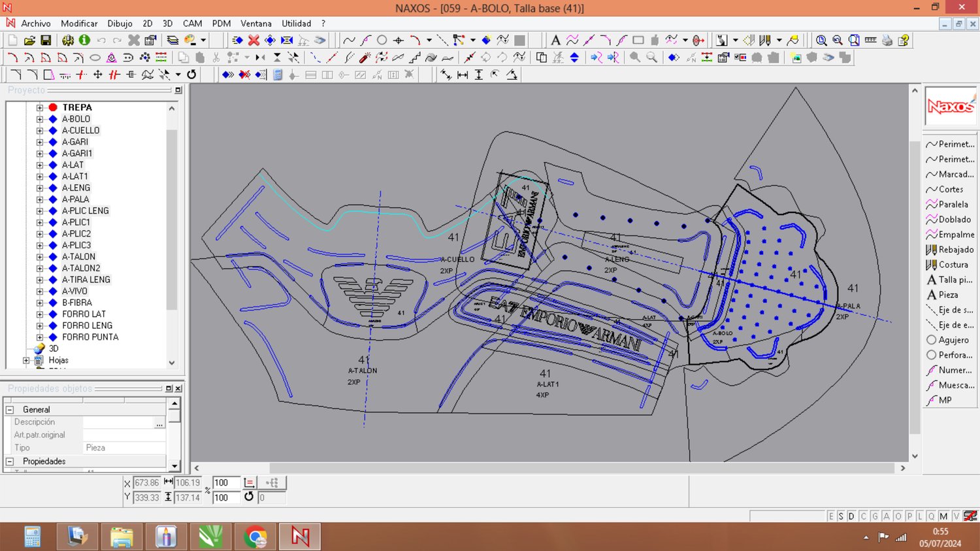980x551 pixels.
Task: Select the text A tool in toolbar
Action: click(555, 40)
